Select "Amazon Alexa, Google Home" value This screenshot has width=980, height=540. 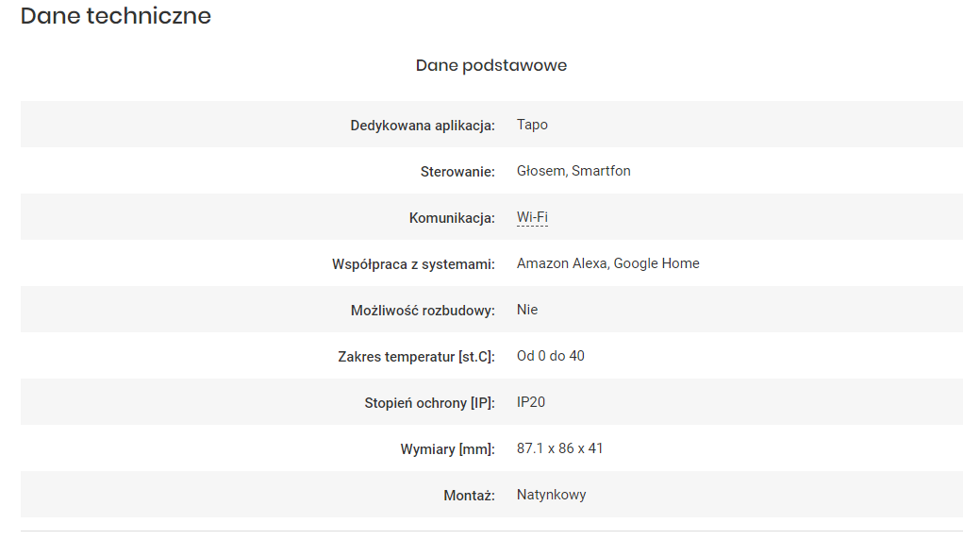[x=608, y=263]
